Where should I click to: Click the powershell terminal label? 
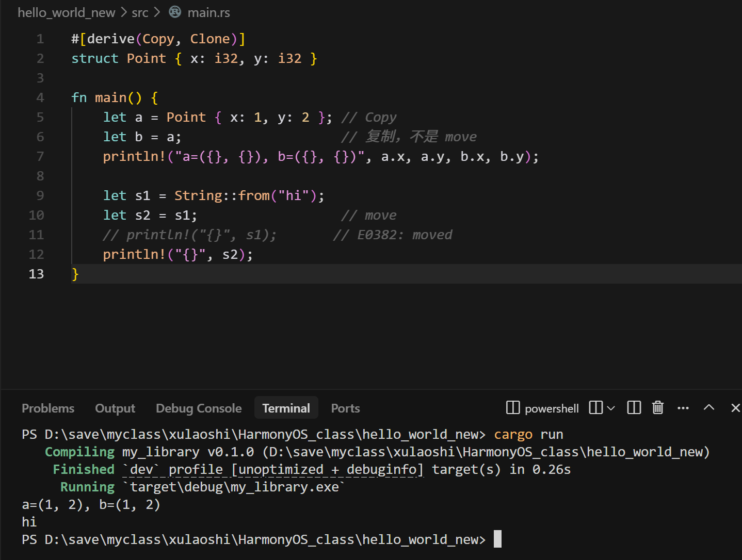552,408
